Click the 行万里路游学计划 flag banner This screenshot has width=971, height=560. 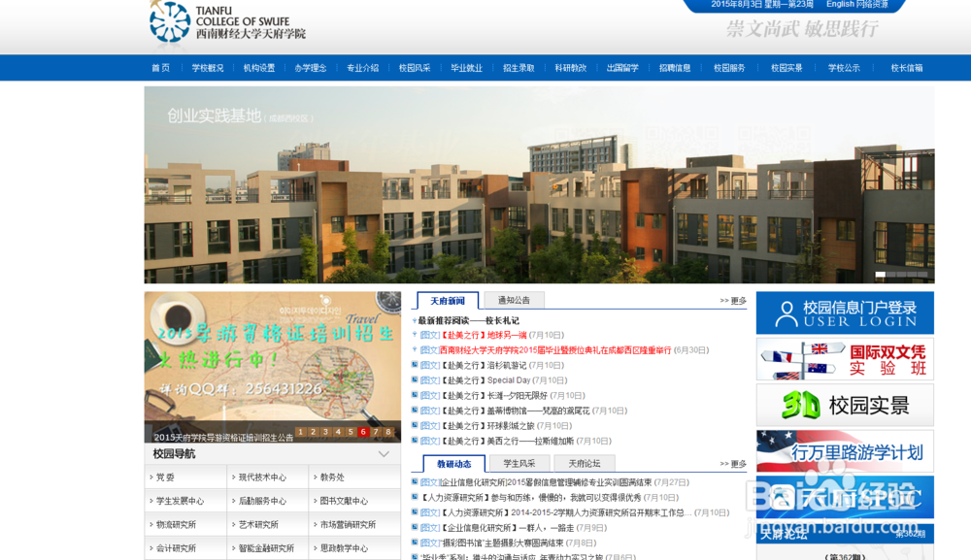click(x=844, y=450)
